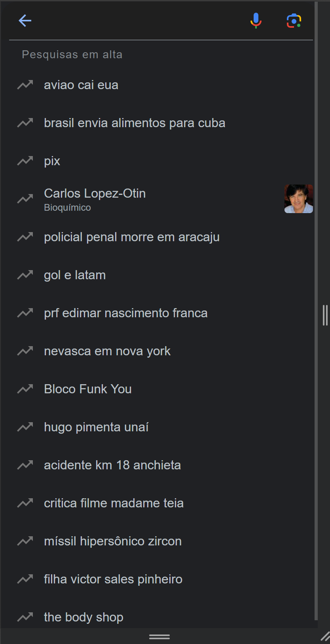
Task: Open nevasca em nova york search
Action: point(107,351)
